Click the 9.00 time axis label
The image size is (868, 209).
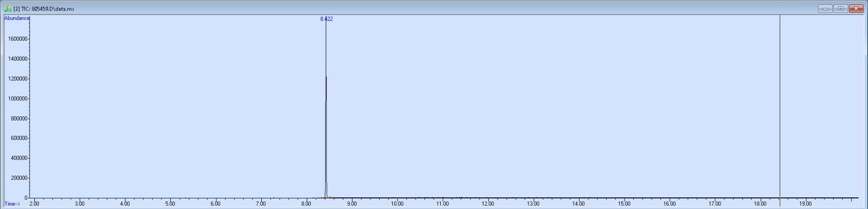(352, 204)
